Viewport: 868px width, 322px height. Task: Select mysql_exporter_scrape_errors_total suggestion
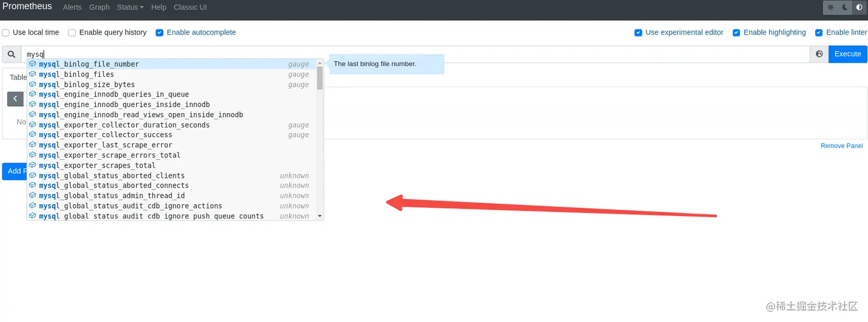[x=172, y=155]
